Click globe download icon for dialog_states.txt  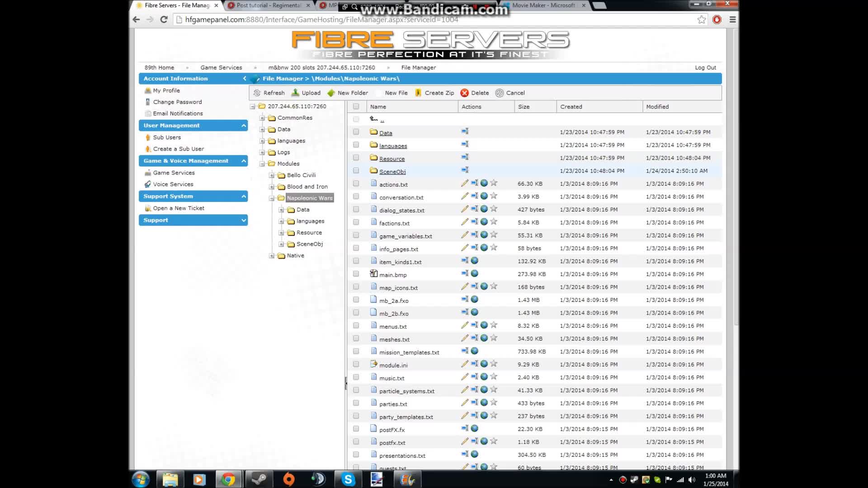coord(484,209)
